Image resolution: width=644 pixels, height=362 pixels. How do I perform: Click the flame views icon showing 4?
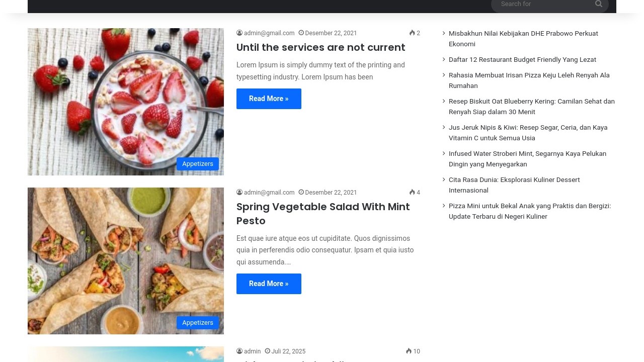(x=412, y=193)
